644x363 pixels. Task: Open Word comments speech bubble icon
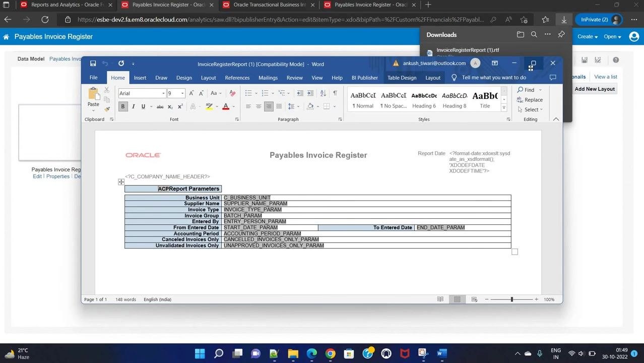coord(553,78)
